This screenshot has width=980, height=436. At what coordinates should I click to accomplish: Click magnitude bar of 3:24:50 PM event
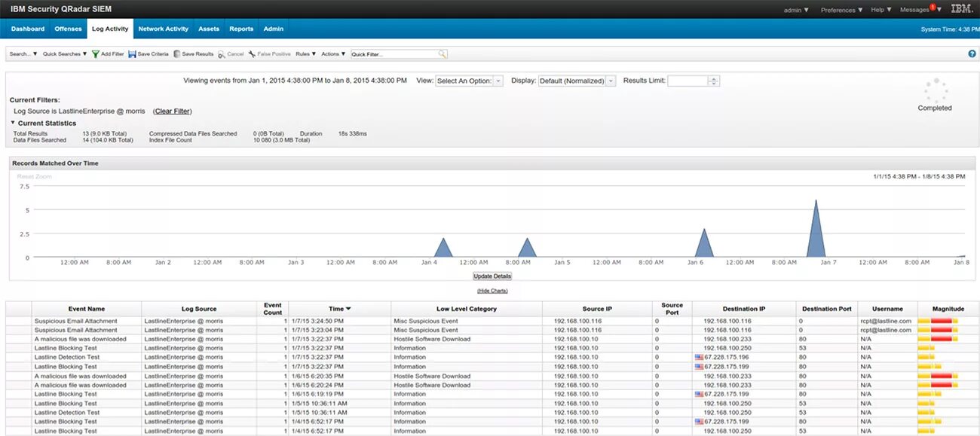click(x=937, y=321)
